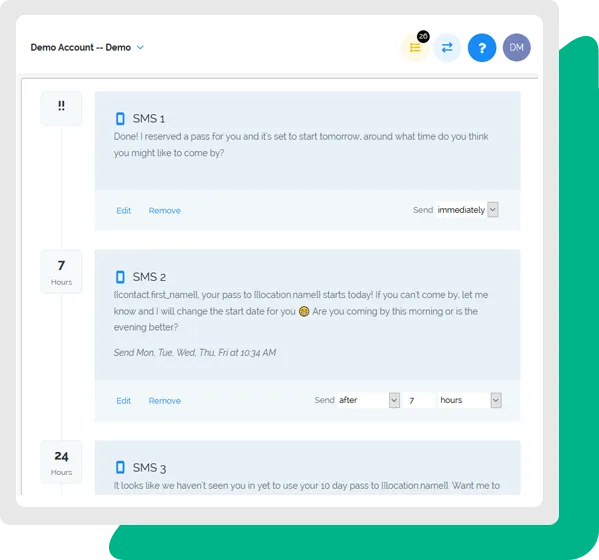
Task: Open the DM user avatar menu
Action: click(x=516, y=48)
